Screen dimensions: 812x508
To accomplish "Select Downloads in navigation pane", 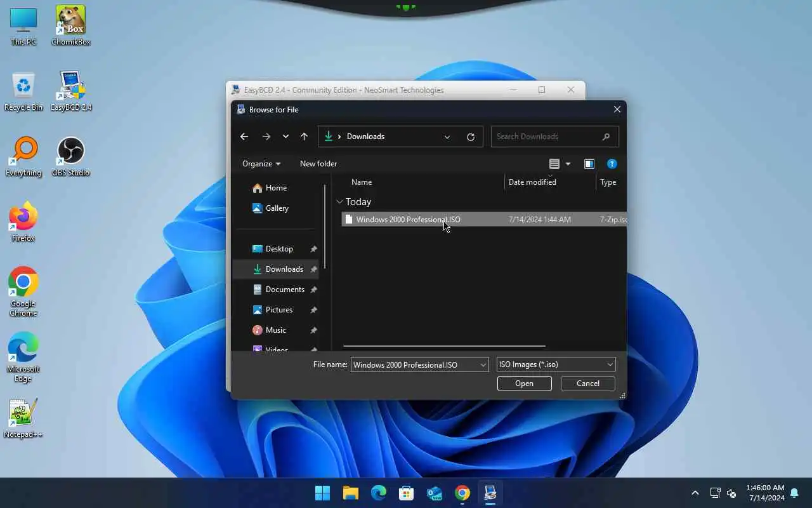I will 276,269.
